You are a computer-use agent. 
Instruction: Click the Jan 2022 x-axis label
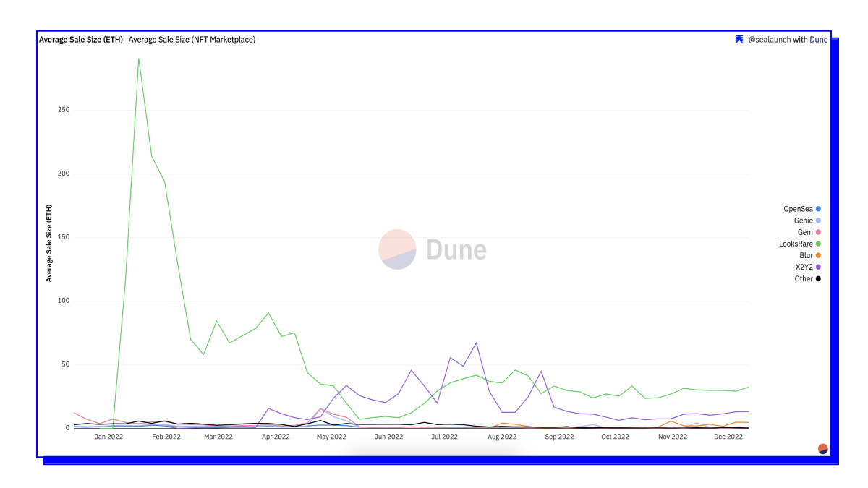[109, 437]
